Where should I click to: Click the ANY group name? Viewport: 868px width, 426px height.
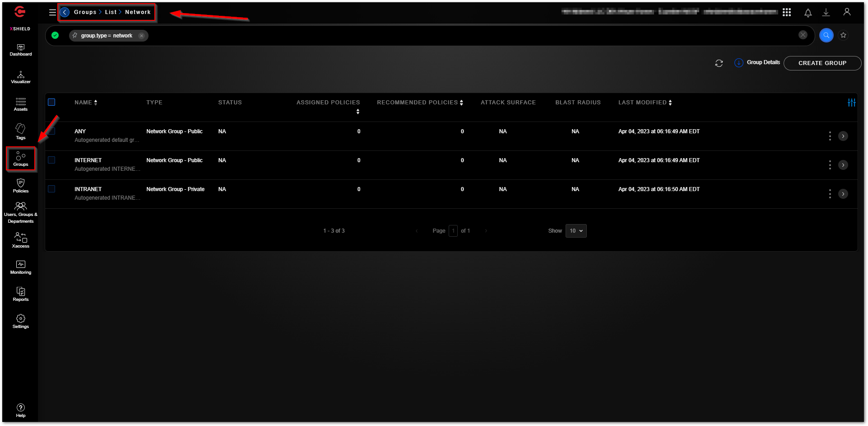pos(80,131)
